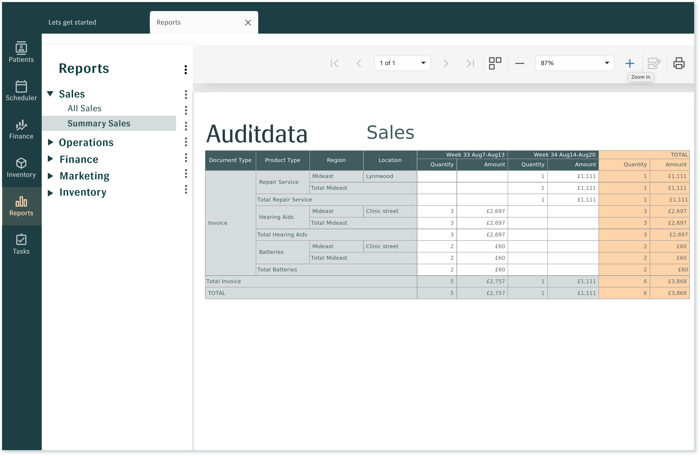This screenshot has width=700, height=456.
Task: Expand the Operations tree node
Action: tap(50, 142)
